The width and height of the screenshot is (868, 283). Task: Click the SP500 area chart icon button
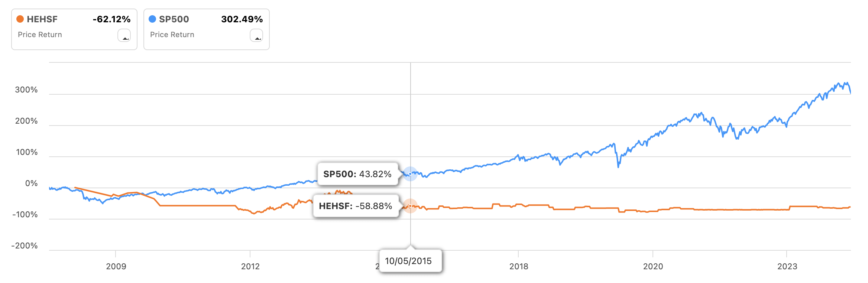(x=256, y=35)
